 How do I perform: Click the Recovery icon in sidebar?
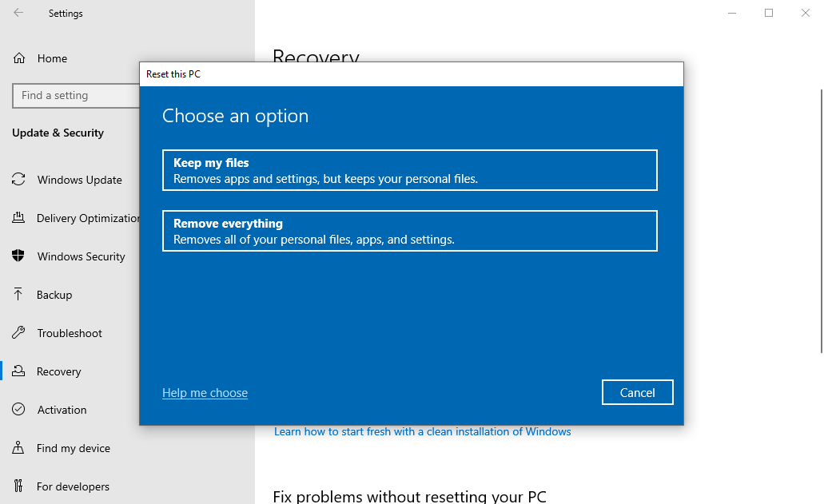18,371
